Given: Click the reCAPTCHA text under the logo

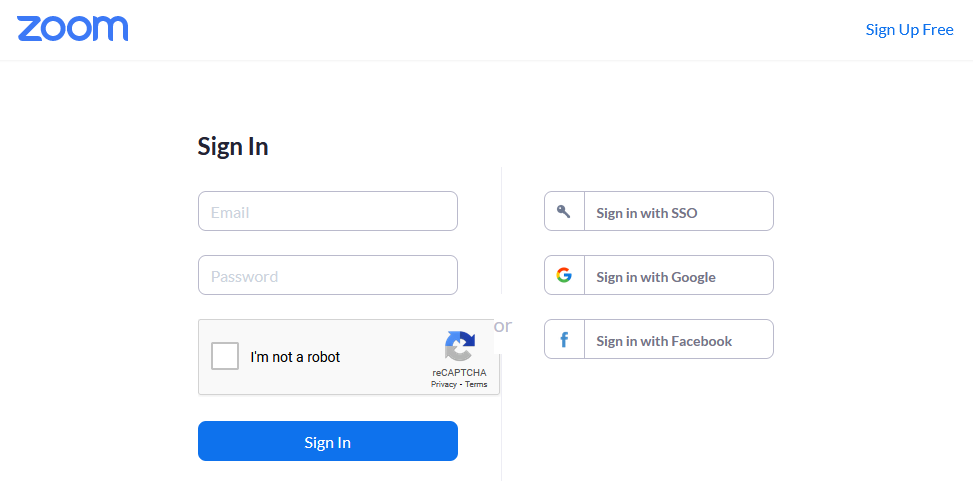Looking at the screenshot, I should (459, 373).
